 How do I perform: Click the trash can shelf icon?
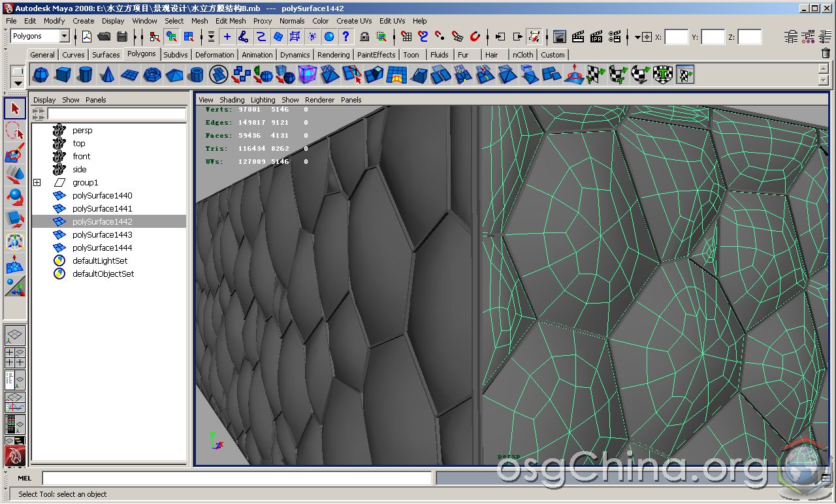pyautogui.click(x=826, y=54)
